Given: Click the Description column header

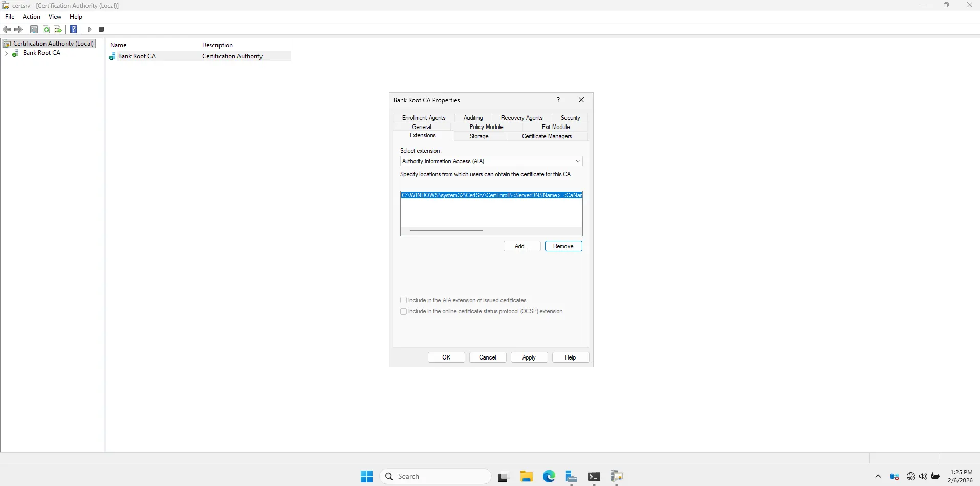Looking at the screenshot, I should (245, 45).
